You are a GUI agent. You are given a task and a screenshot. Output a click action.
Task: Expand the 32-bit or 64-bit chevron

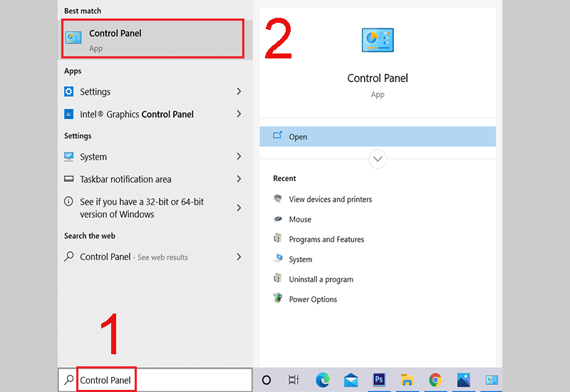coord(239,207)
